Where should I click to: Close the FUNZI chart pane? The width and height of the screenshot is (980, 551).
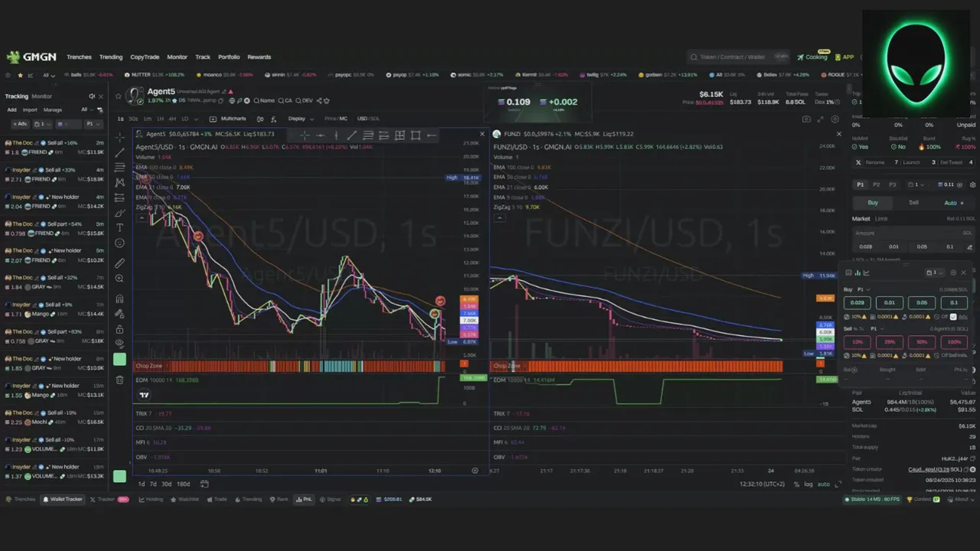click(838, 134)
